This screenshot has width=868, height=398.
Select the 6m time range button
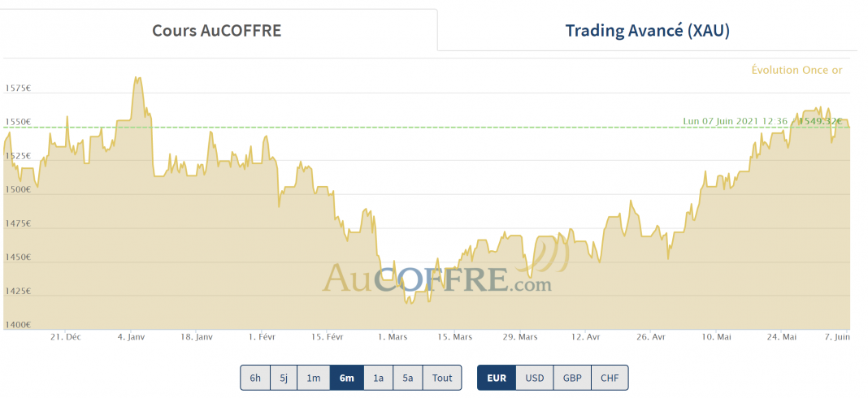click(346, 378)
